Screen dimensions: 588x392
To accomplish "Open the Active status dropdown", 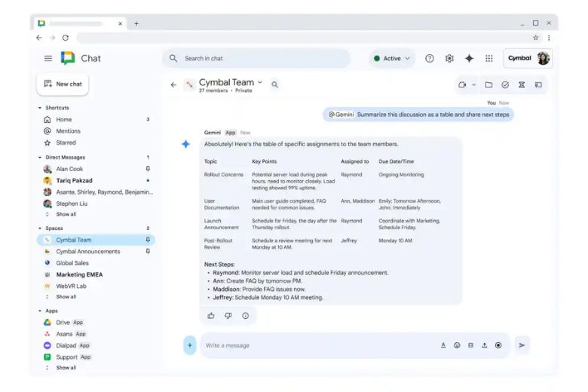I will 392,58.
